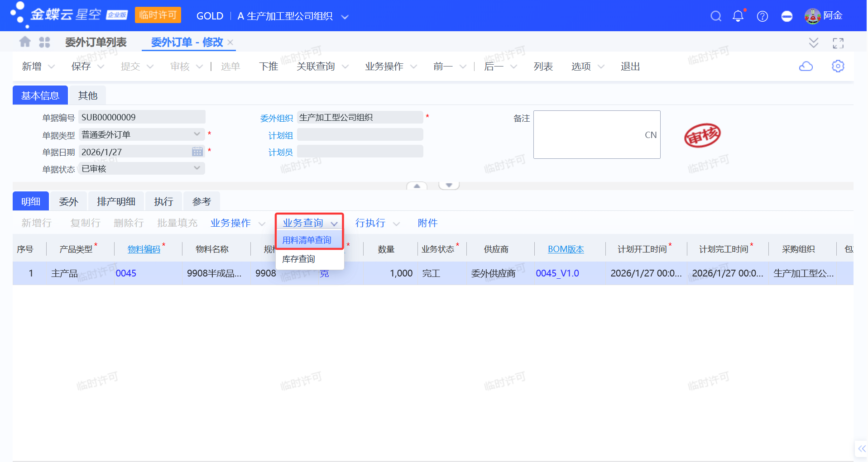Open the settings gear icon
This screenshot has width=868, height=462.
pyautogui.click(x=838, y=66)
